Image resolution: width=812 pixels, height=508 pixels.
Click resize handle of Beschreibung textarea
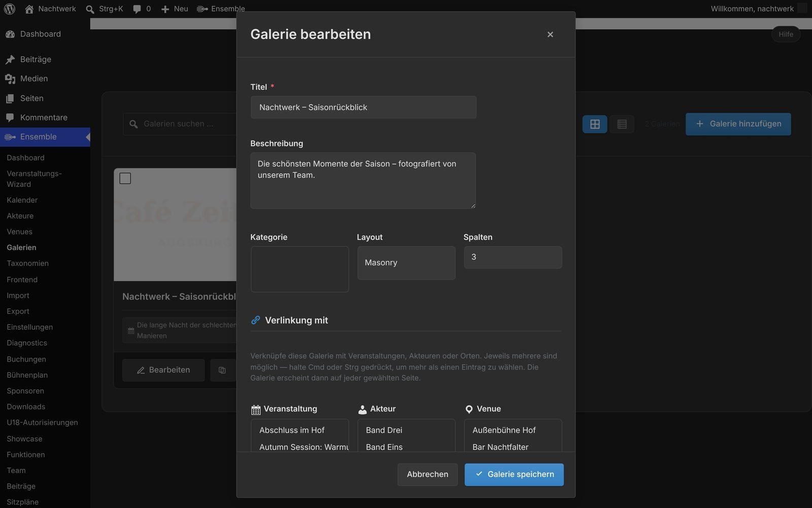(x=473, y=206)
